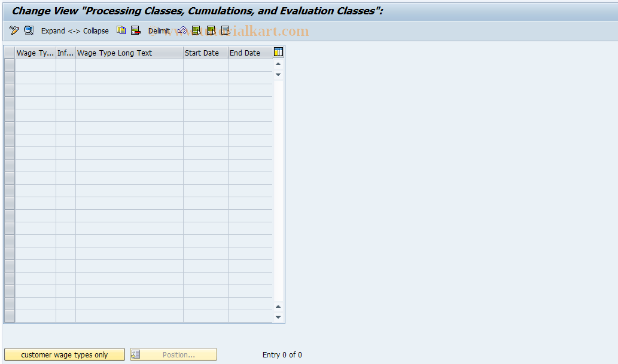Click the Deselect All icon
618x364 pixels.
coord(226,30)
